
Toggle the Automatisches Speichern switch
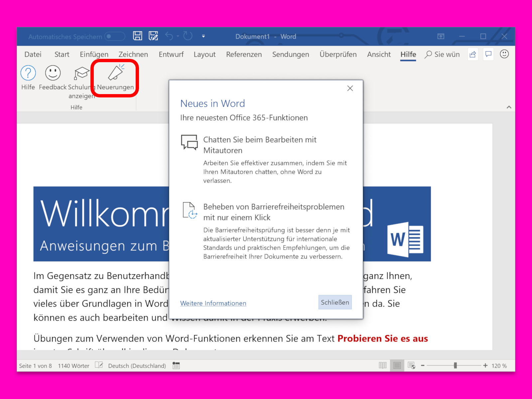pyautogui.click(x=115, y=36)
